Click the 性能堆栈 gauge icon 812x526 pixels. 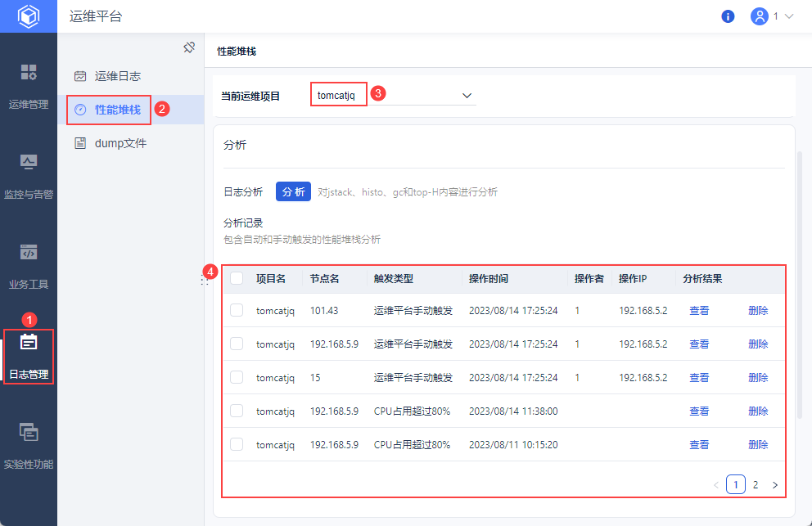point(80,110)
